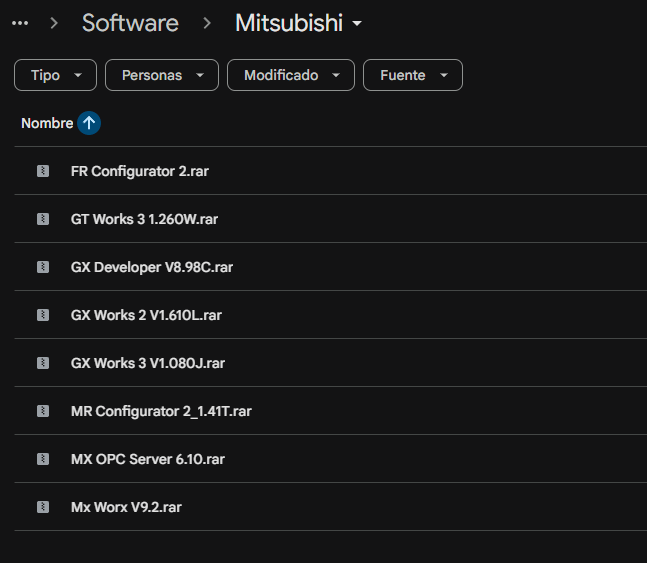Open the Fuente filter dropdown

pyautogui.click(x=413, y=75)
